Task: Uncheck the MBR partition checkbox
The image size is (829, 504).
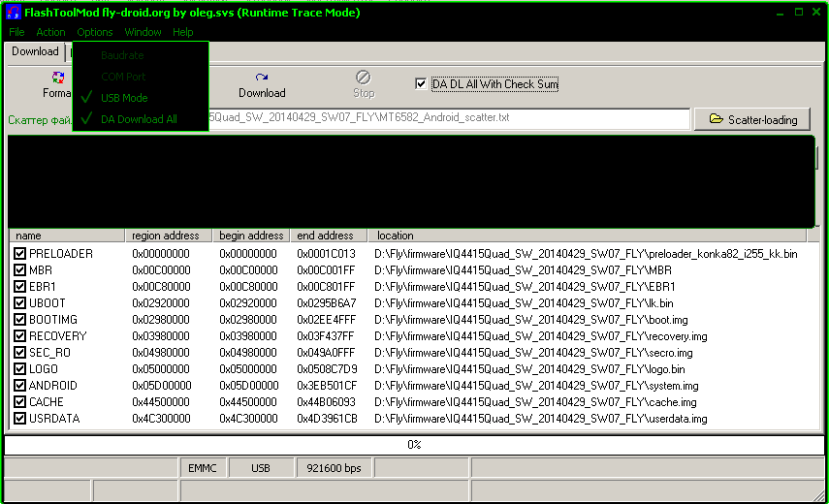Action: pos(19,270)
